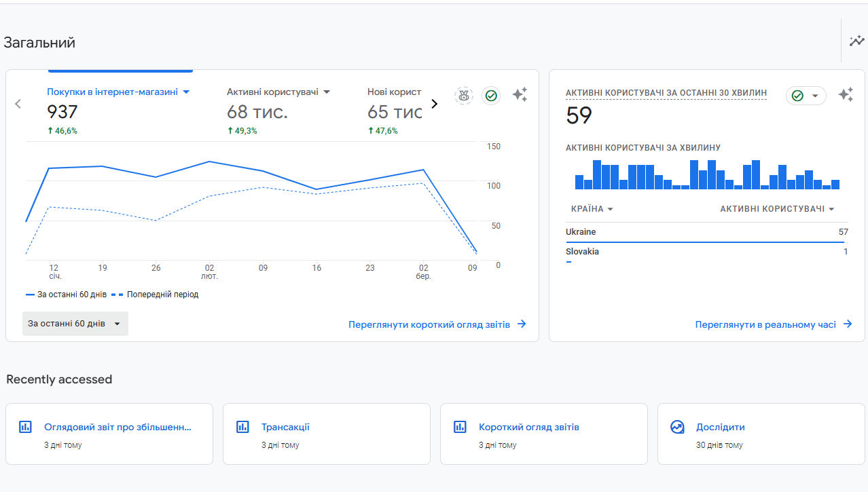Open the Оглядовий звіт про збільшення card
868x492 pixels.
[x=109, y=434]
